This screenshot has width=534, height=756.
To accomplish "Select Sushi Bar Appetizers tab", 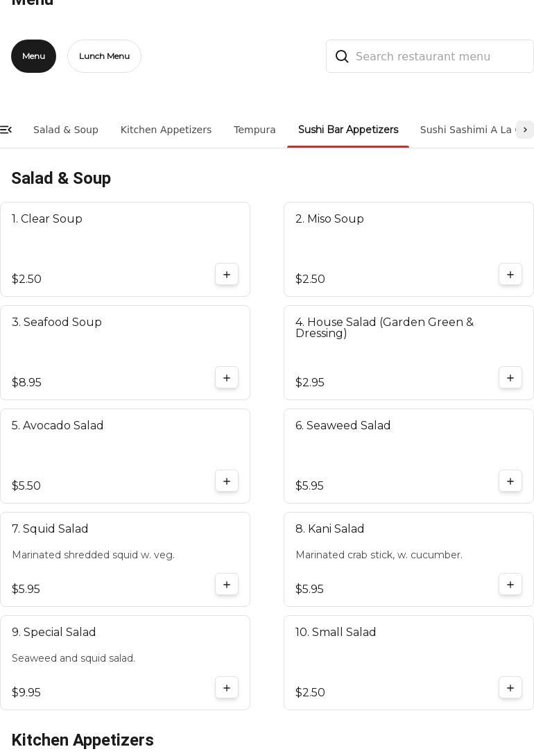I will (348, 130).
